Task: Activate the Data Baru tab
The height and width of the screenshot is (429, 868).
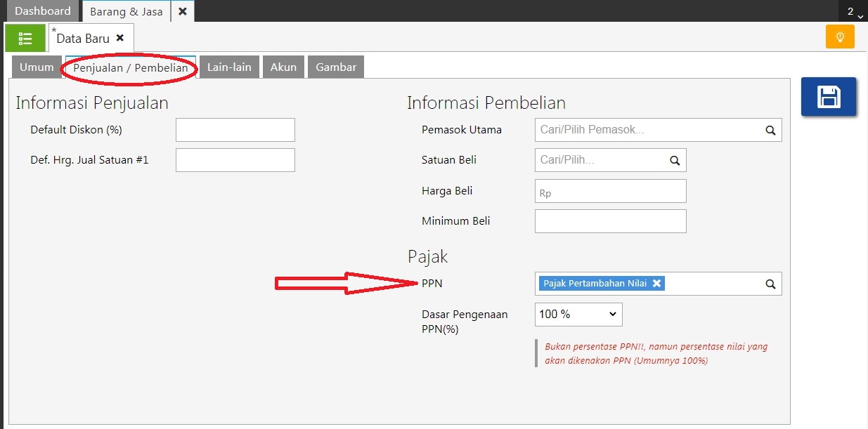Action: (x=83, y=38)
